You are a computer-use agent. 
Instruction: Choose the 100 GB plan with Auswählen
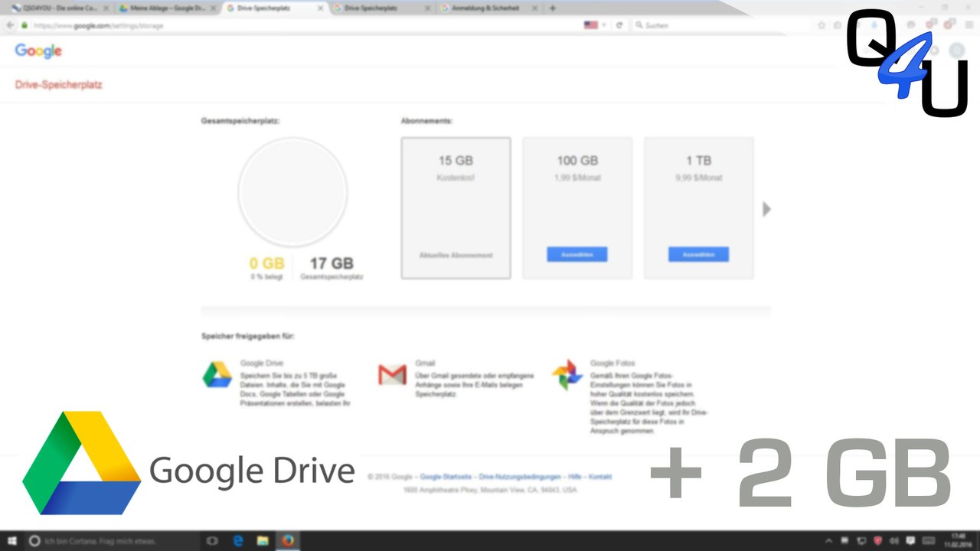tap(577, 255)
